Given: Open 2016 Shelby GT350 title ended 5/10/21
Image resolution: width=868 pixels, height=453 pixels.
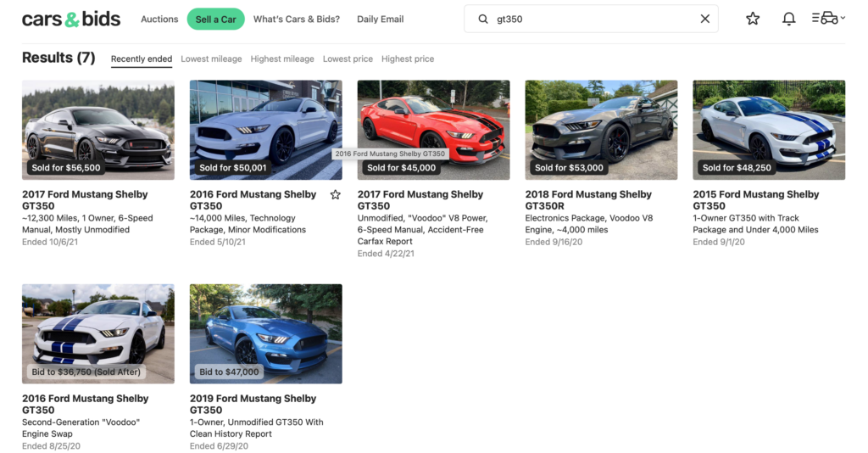Looking at the screenshot, I should tap(253, 200).
